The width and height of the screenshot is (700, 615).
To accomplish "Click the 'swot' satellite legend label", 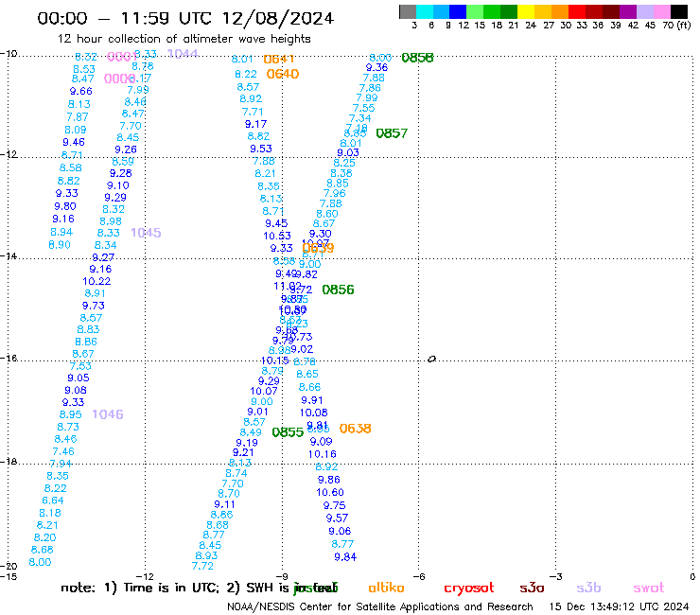I will coord(649,589).
